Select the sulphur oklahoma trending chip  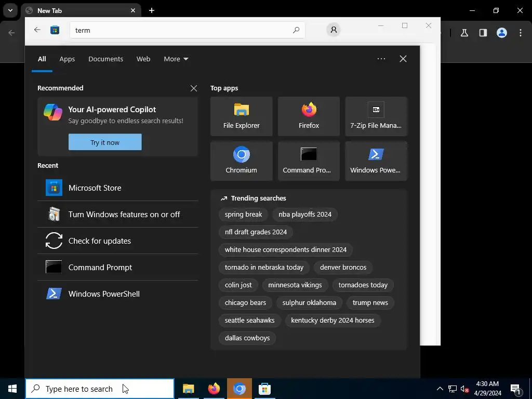309,302
